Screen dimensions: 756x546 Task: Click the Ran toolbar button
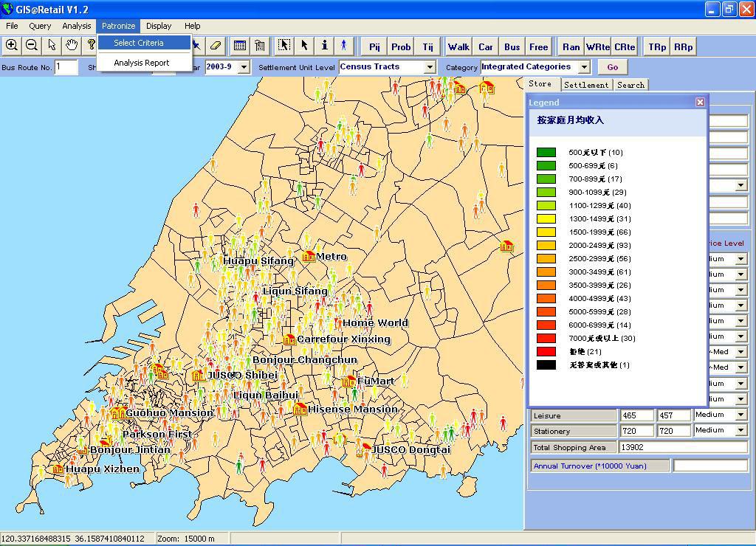pyautogui.click(x=571, y=46)
